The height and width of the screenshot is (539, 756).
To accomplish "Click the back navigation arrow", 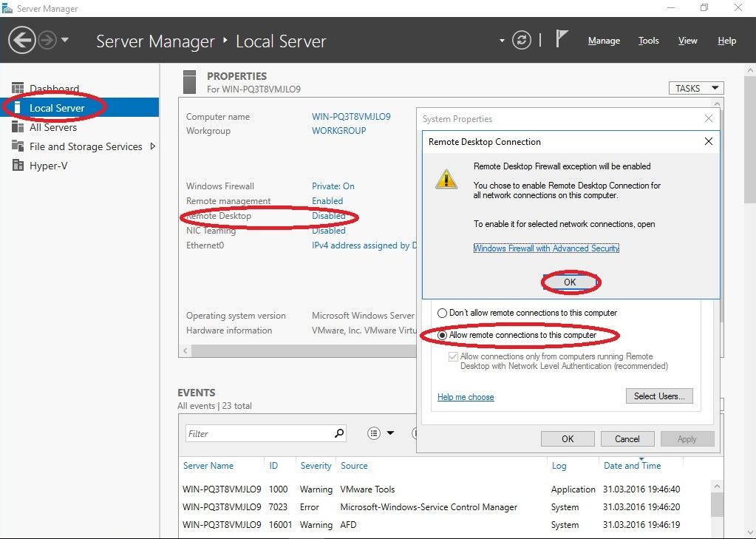I will coord(23,40).
